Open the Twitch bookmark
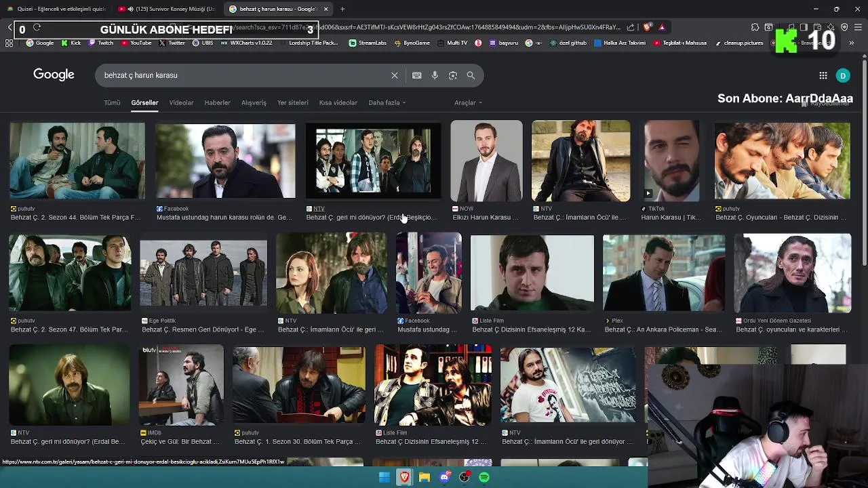This screenshot has height=488, width=868. pyautogui.click(x=100, y=43)
